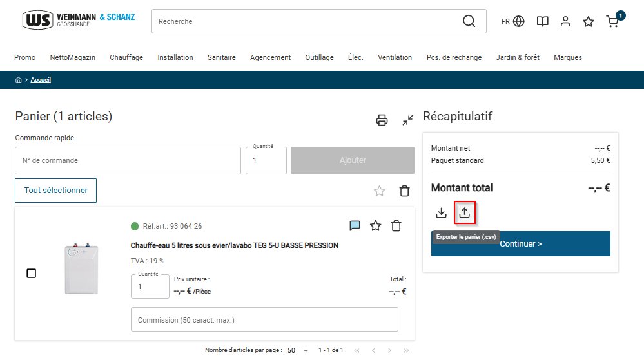This screenshot has width=644, height=356.
Task: Add comment to item via speech bubble
Action: pos(355,225)
